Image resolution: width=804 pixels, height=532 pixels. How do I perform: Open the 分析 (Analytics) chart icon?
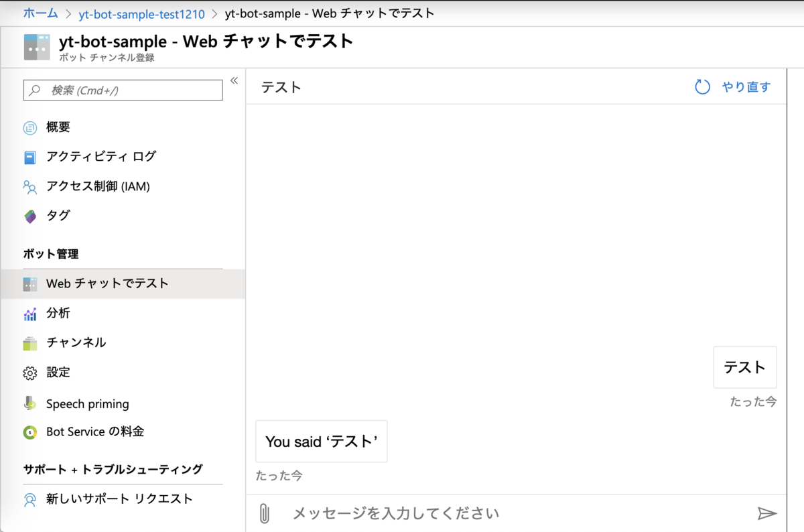tap(29, 313)
